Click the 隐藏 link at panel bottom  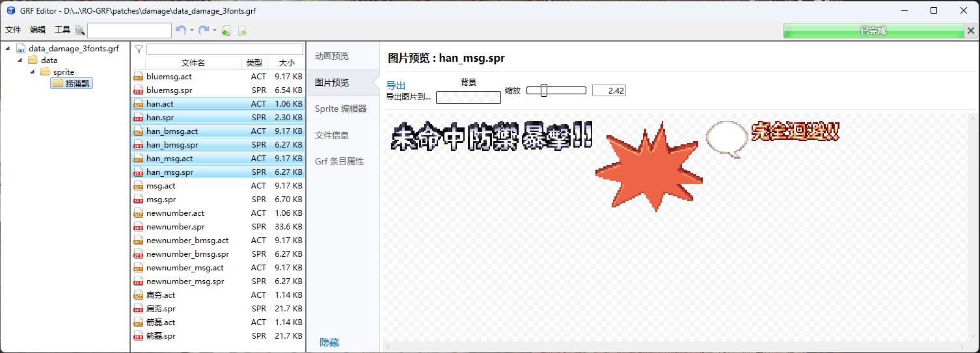[329, 343]
